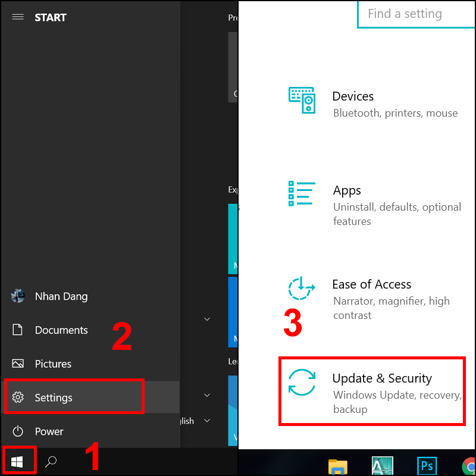Expand the Start hamburger menu
Image resolution: width=476 pixels, height=476 pixels.
tap(18, 17)
